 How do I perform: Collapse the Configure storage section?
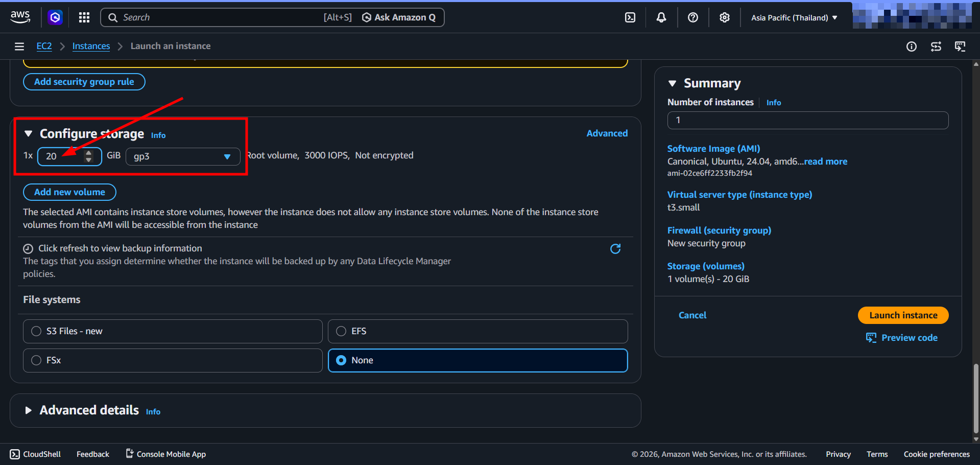click(x=29, y=134)
